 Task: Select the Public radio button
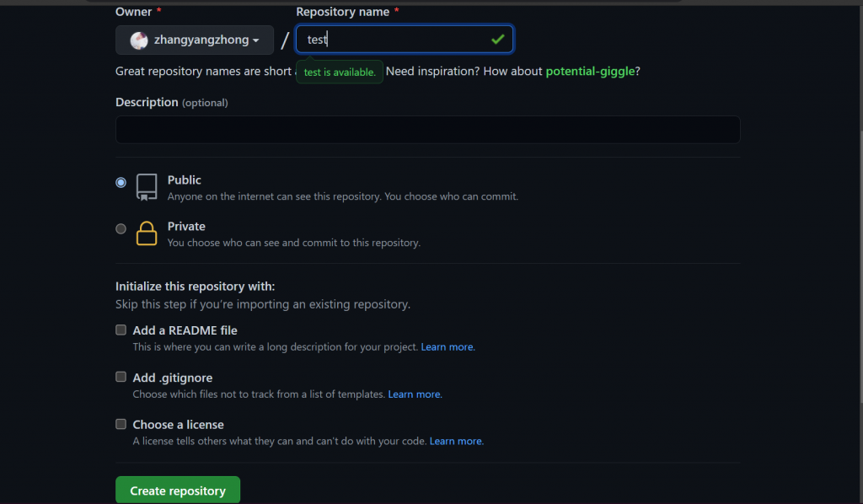point(121,182)
